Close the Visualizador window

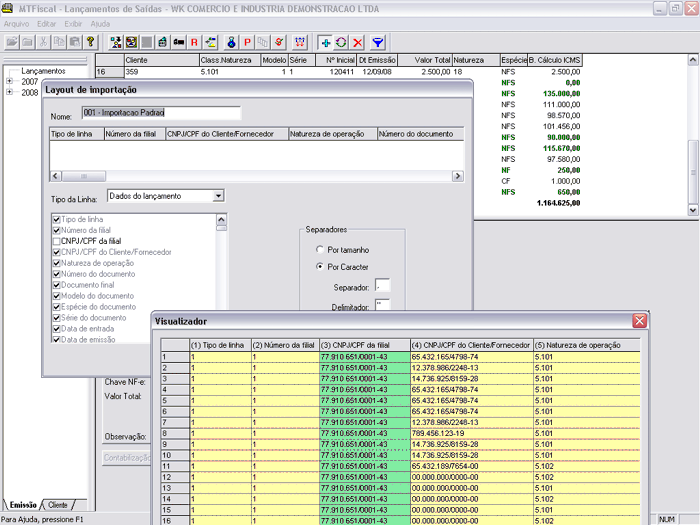tap(639, 321)
